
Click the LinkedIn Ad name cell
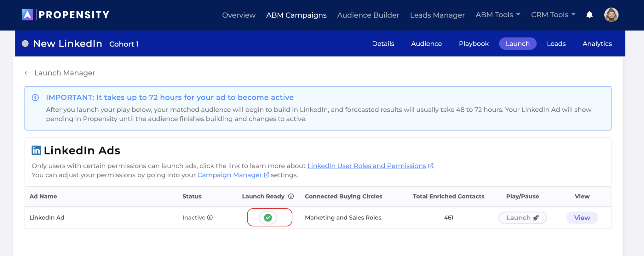(47, 217)
